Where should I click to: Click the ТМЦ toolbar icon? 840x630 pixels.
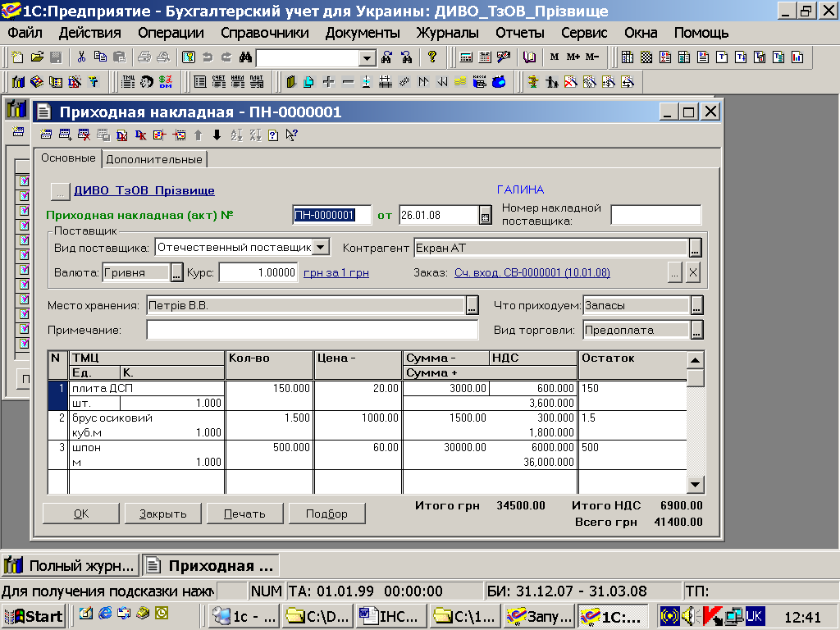coord(129,81)
